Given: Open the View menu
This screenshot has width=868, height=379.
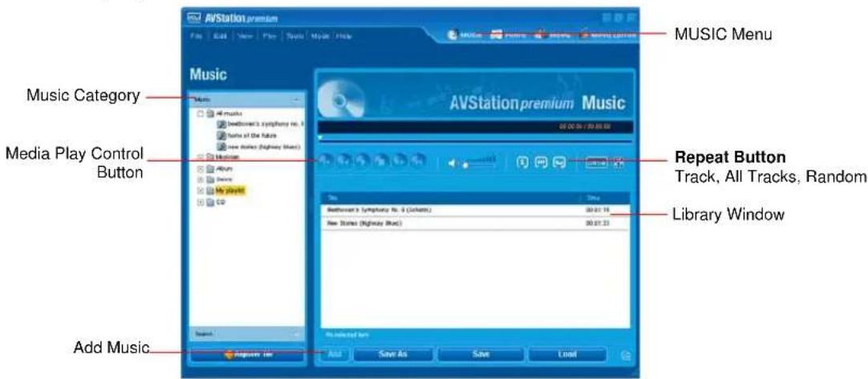Looking at the screenshot, I should [245, 36].
